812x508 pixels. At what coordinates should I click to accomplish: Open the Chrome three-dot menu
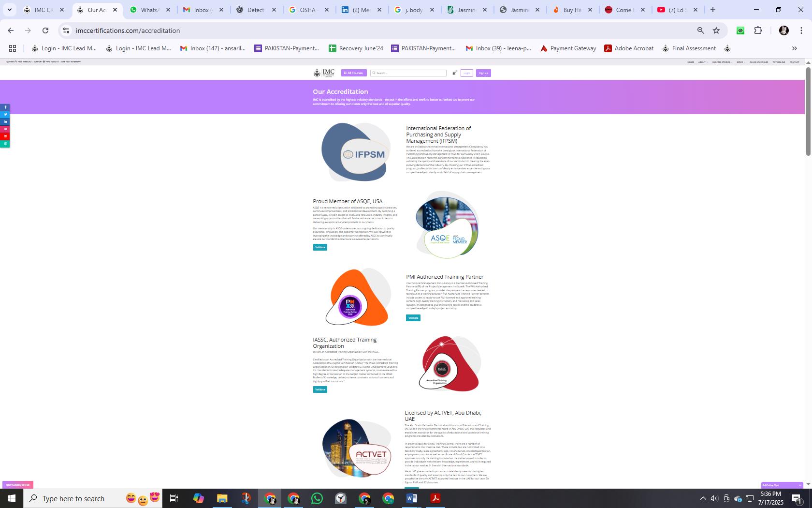[x=801, y=30]
